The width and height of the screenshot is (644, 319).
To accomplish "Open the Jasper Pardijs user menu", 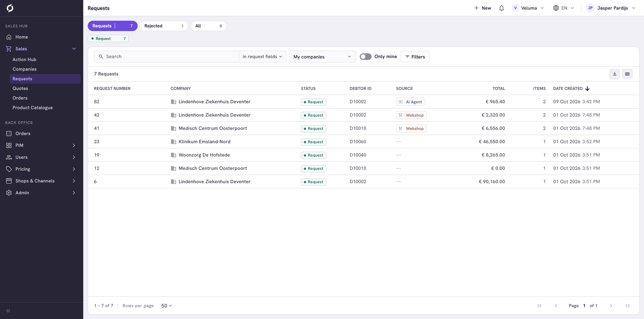I will coord(611,8).
